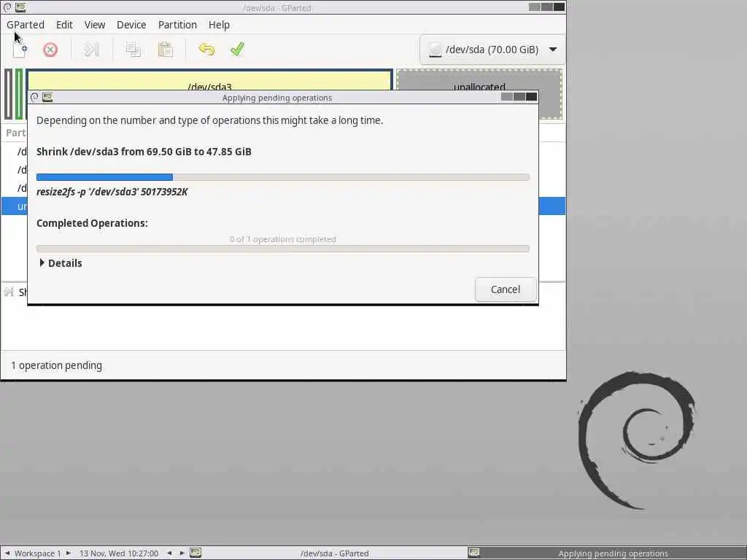This screenshot has width=747, height=560.
Task: Click the 1 operation pending status text
Action: coord(57,365)
